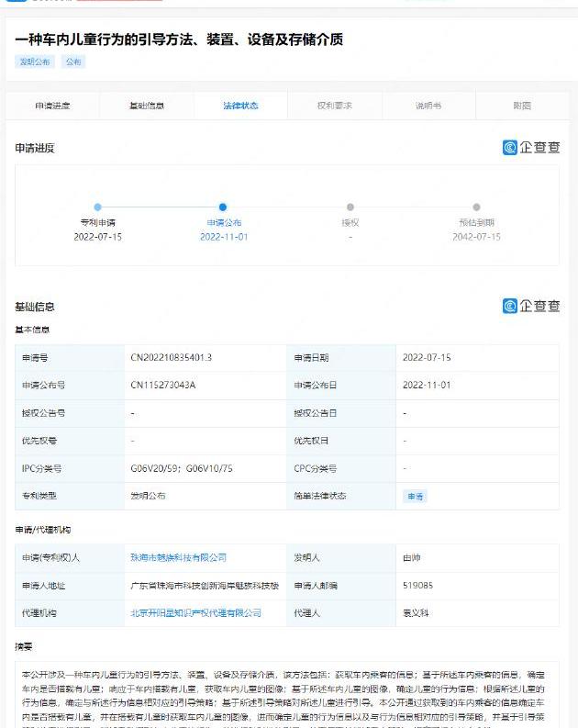
Task: Click application number CN202210835401.3
Action: tap(172, 358)
